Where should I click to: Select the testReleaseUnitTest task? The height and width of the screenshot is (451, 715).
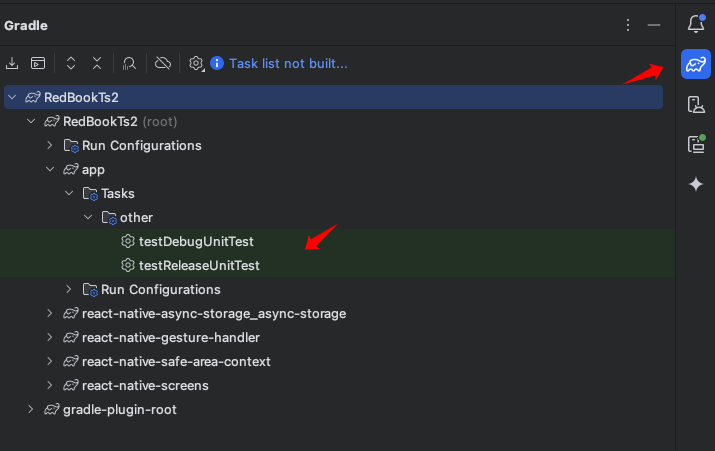click(199, 265)
